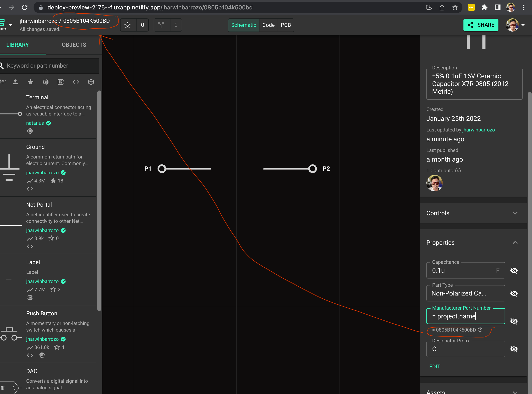This screenshot has width=532, height=394.
Task: Filter library by my own parts (person icon)
Action: click(x=15, y=82)
